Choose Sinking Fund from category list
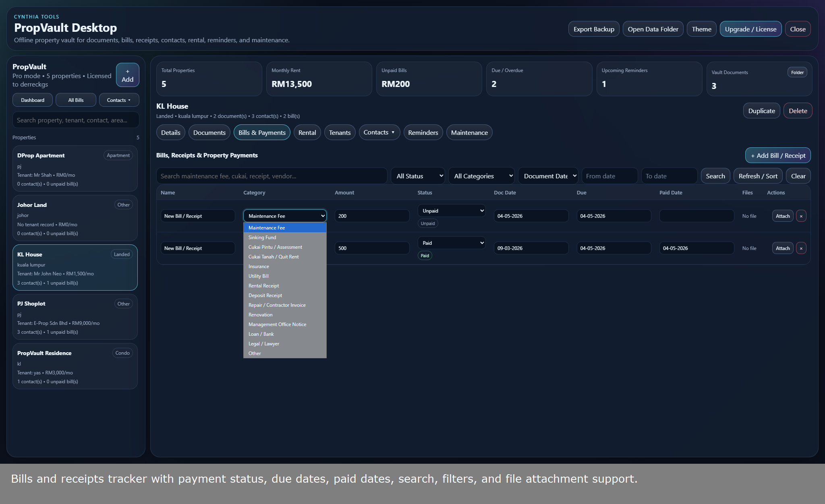This screenshot has width=825, height=504. tap(285, 238)
